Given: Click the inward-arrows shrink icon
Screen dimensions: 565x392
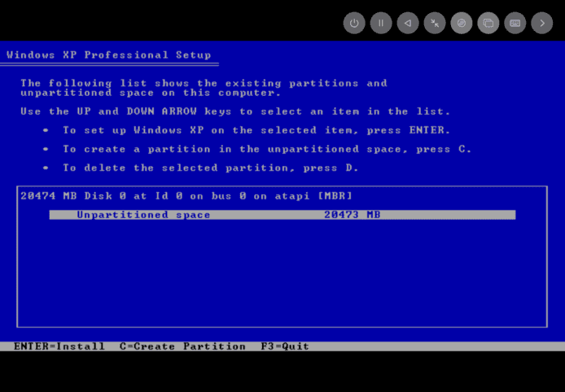Looking at the screenshot, I should (435, 23).
